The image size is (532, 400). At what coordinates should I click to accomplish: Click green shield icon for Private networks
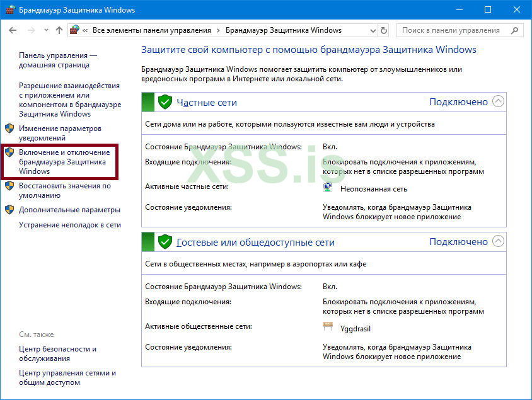pos(165,101)
